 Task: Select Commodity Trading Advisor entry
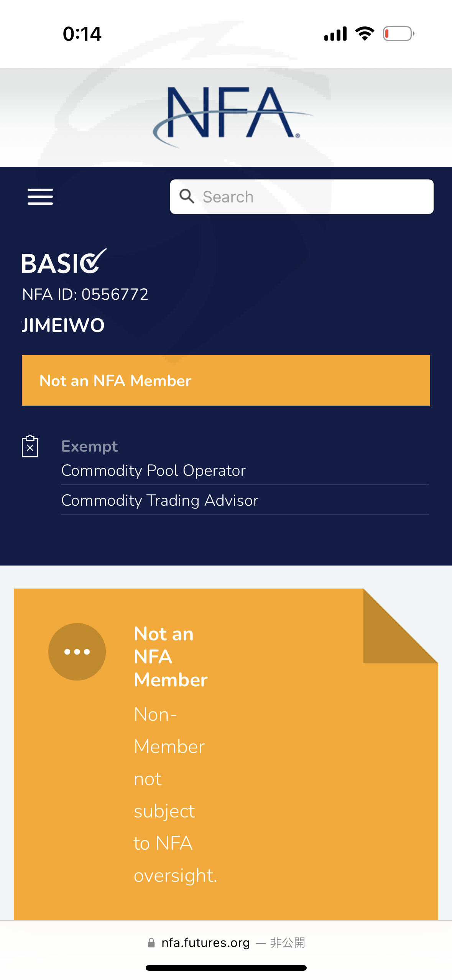click(x=160, y=500)
